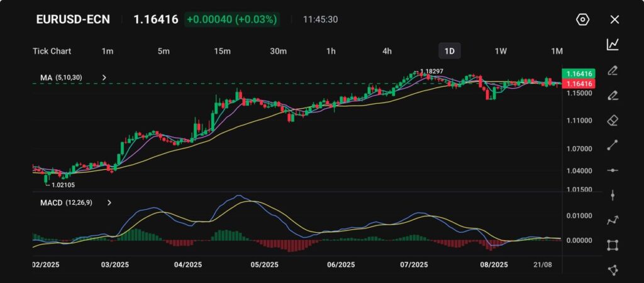Expand the MA (5,10,30) indicator settings
Viewport: 644px width, 283px height.
pyautogui.click(x=104, y=78)
